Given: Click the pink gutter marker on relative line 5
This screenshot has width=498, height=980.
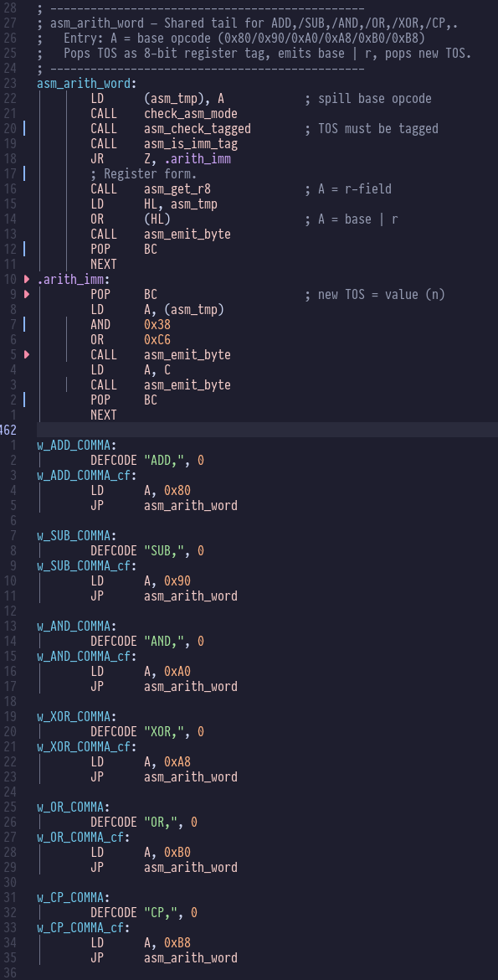Looking at the screenshot, I should click(x=26, y=354).
